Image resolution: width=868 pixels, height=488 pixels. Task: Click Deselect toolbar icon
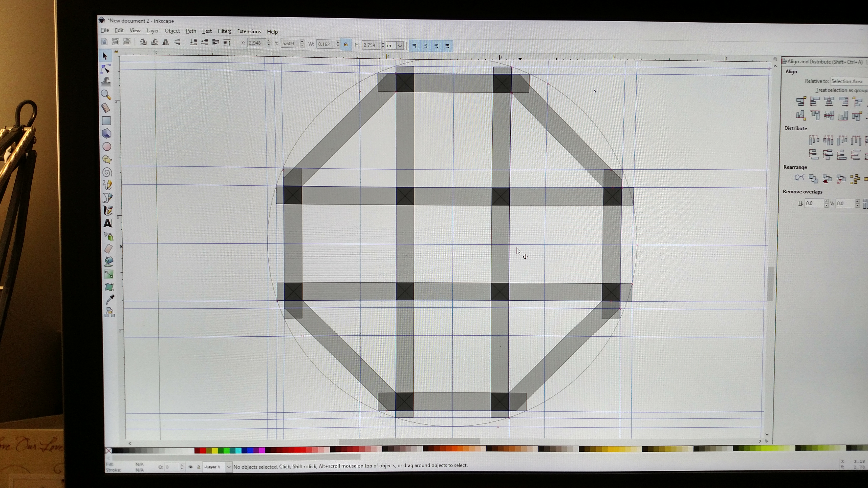(127, 42)
